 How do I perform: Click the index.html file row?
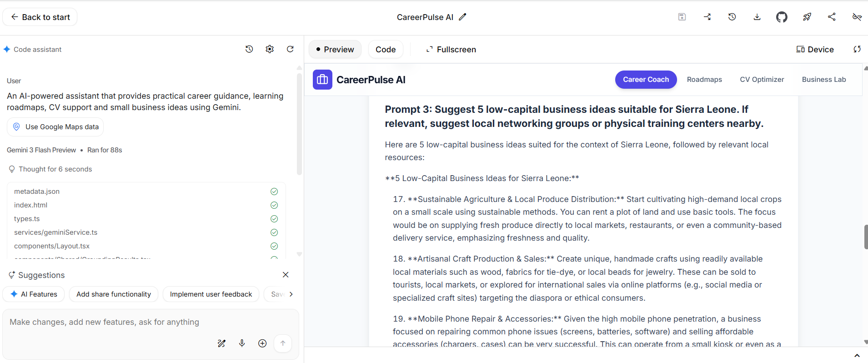(146, 205)
